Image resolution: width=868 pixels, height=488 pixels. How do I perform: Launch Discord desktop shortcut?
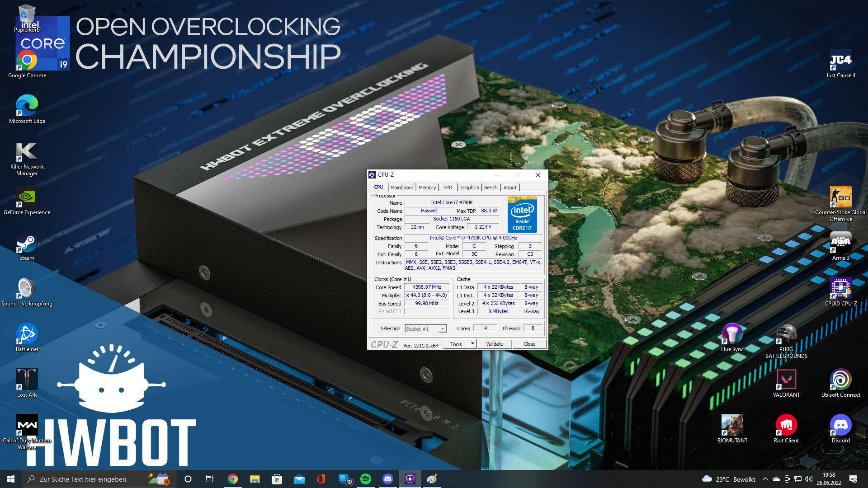(840, 429)
